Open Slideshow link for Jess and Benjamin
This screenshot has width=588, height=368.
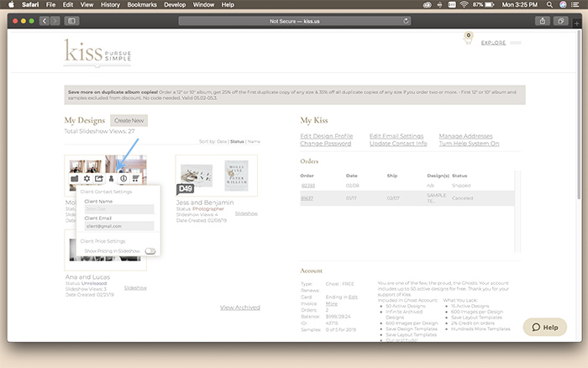[x=246, y=213]
